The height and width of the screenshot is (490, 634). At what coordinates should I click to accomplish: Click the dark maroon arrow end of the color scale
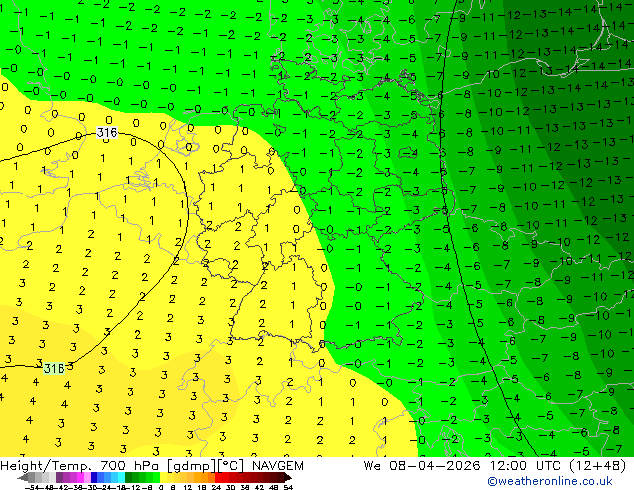coord(288,477)
